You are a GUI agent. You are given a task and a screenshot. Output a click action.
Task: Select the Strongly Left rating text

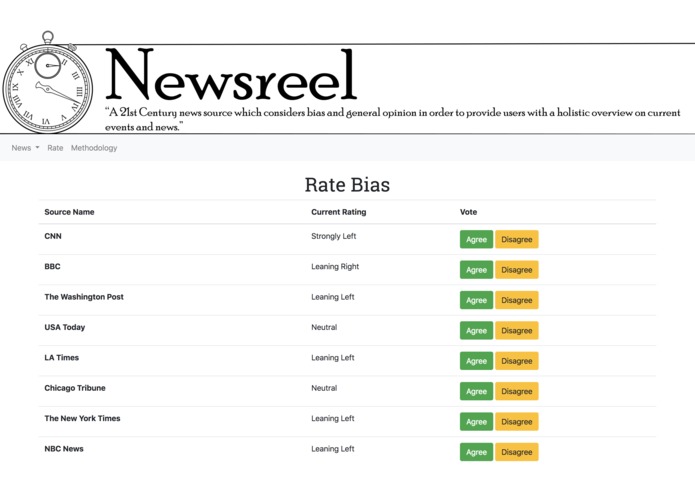tap(333, 236)
